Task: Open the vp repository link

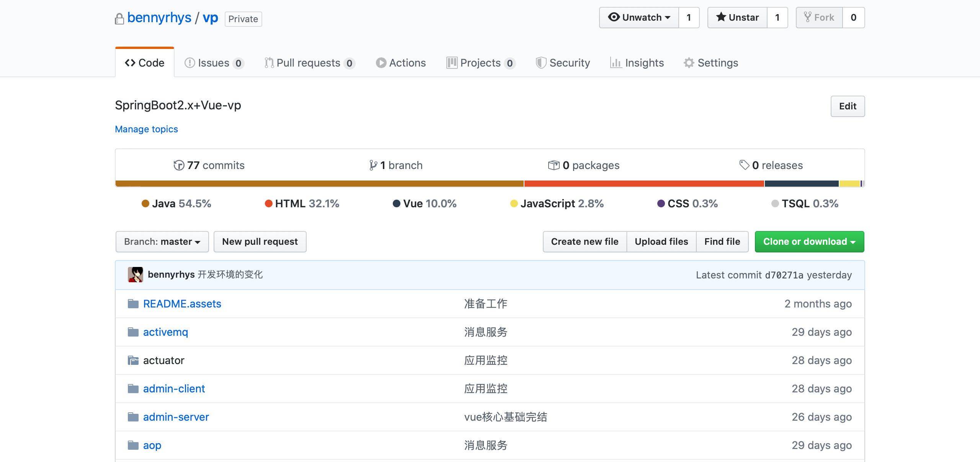Action: coord(210,18)
